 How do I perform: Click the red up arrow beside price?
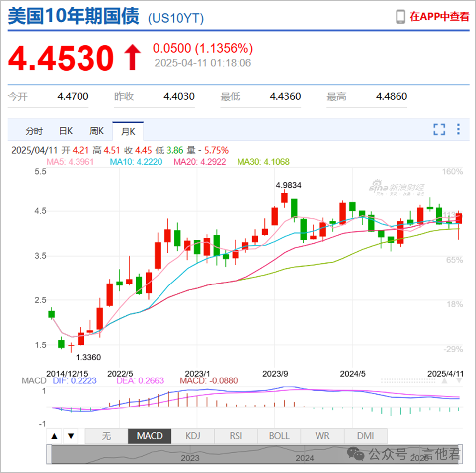coord(132,58)
